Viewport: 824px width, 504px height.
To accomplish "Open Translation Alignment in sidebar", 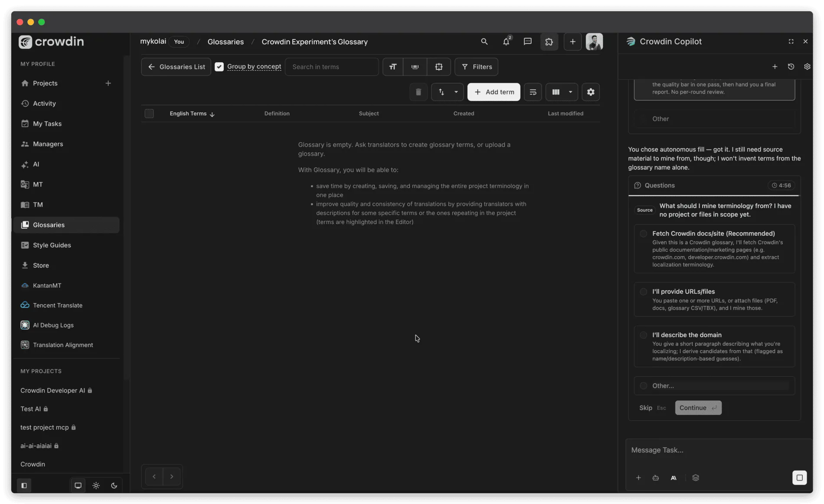I will [x=63, y=345].
